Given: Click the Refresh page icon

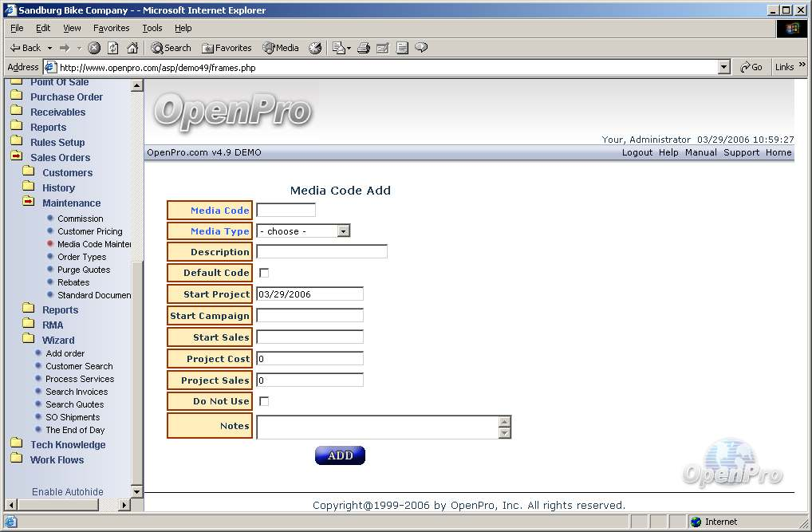Looking at the screenshot, I should 113,48.
